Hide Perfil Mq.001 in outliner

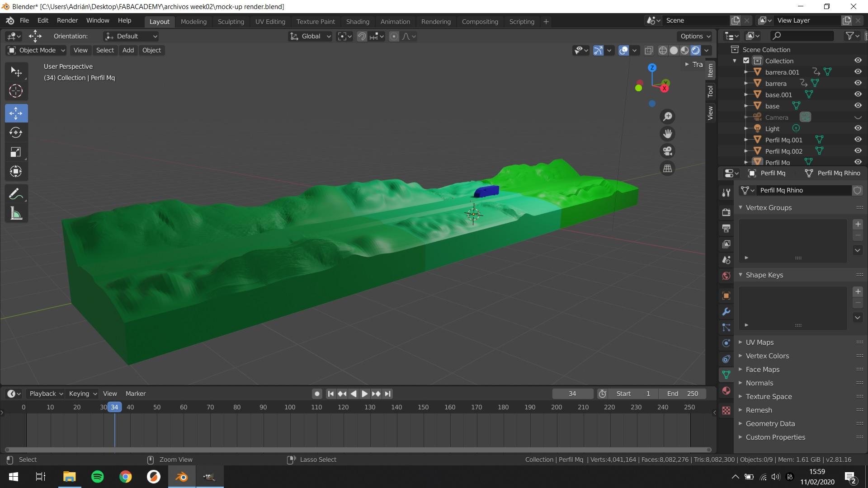tap(858, 140)
